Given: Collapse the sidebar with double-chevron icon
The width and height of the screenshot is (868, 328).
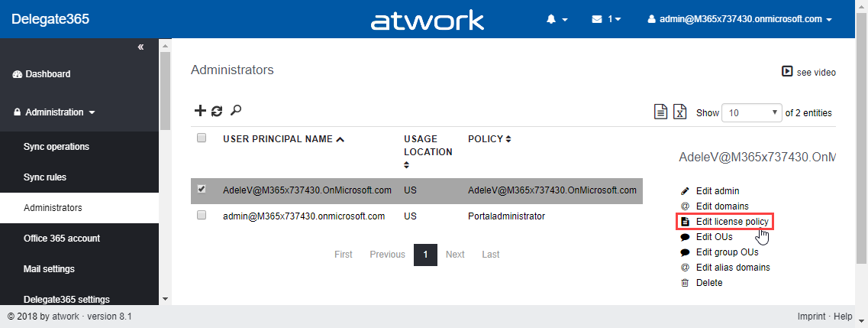Looking at the screenshot, I should tap(140, 47).
